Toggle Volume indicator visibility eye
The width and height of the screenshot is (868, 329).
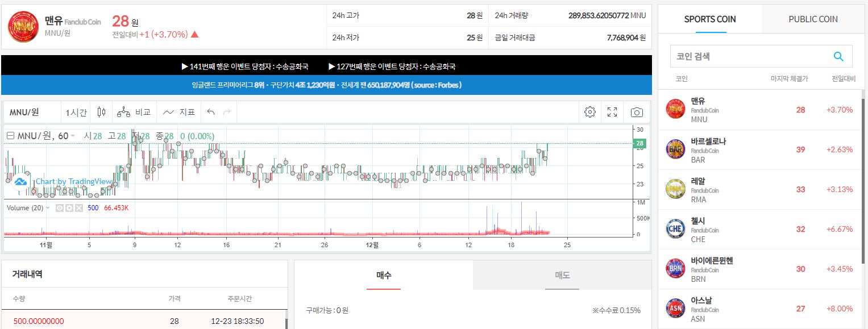pos(59,208)
